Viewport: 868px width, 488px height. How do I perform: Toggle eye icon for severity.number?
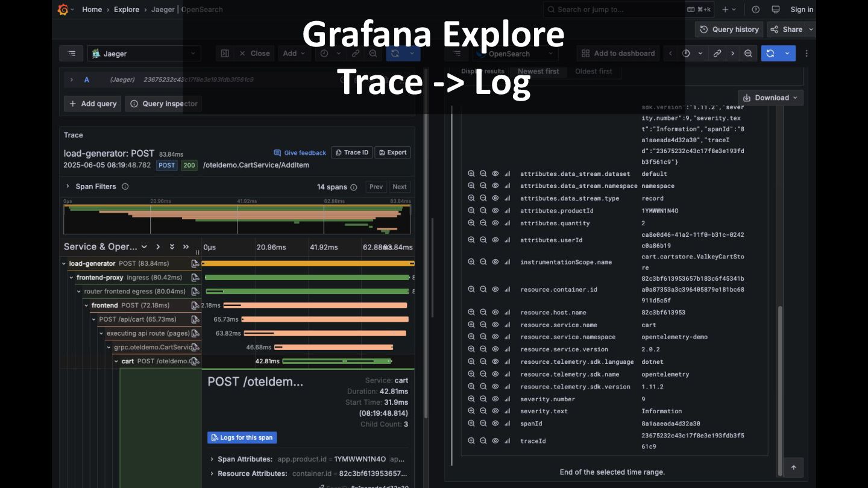click(x=495, y=399)
